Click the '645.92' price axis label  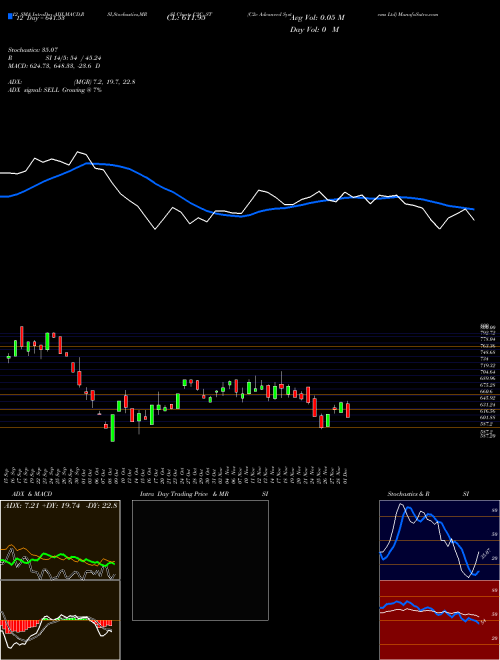(x=488, y=397)
